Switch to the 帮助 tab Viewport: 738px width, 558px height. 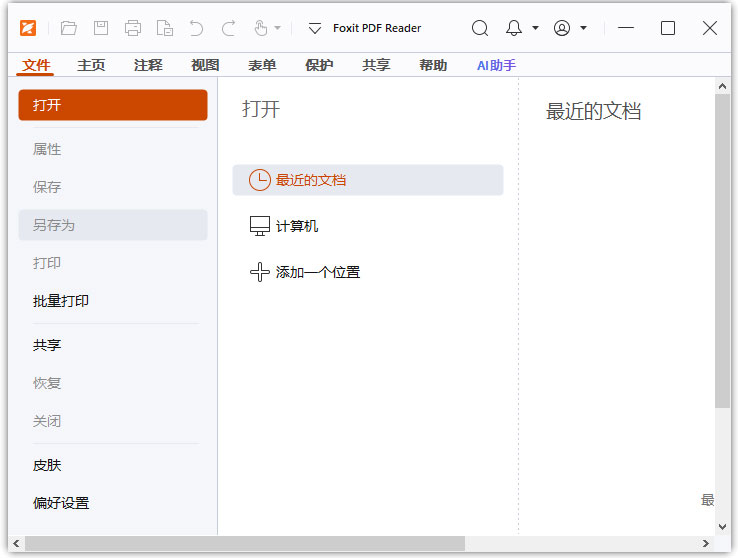coord(433,65)
